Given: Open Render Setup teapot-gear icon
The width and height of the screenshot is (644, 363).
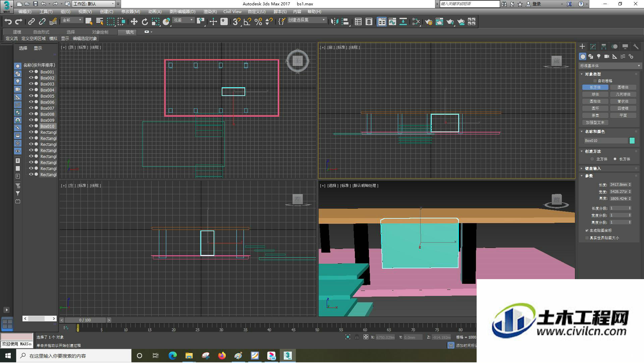Looking at the screenshot, I should click(429, 22).
